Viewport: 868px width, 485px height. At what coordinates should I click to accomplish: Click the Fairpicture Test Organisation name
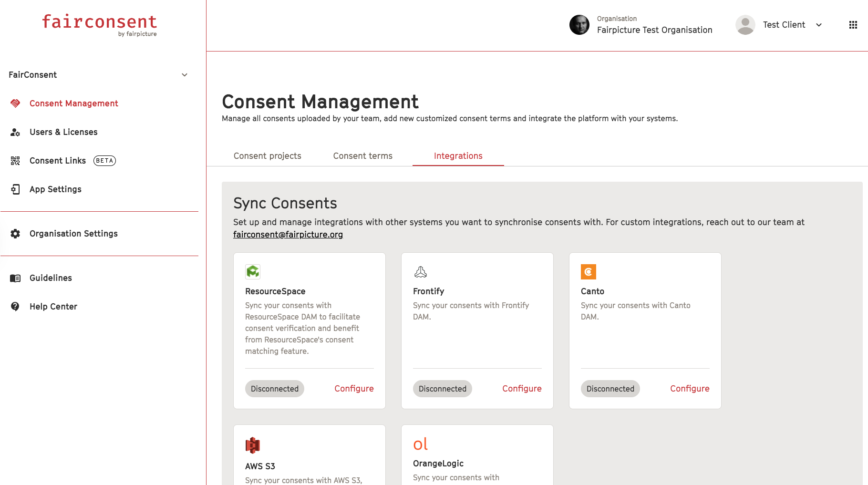click(x=655, y=30)
